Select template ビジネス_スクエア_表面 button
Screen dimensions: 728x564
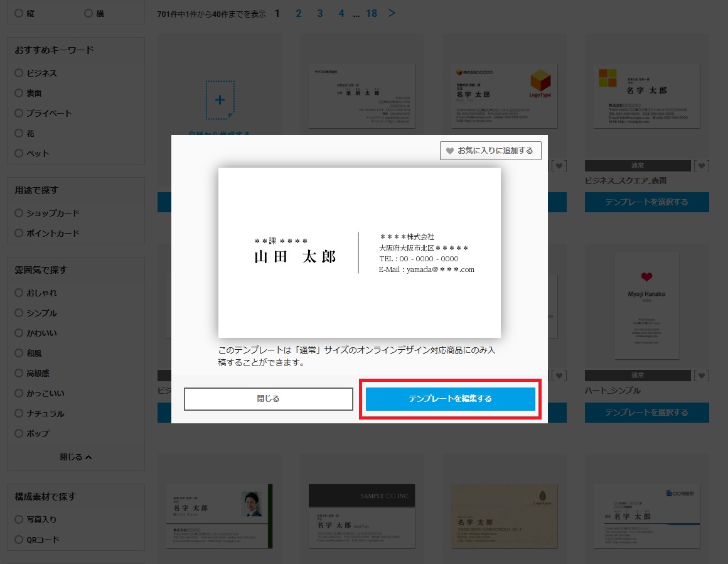click(647, 202)
